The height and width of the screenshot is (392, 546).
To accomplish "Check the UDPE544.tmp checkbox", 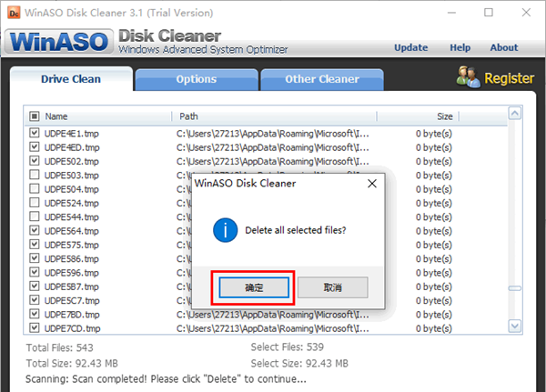I will [35, 216].
